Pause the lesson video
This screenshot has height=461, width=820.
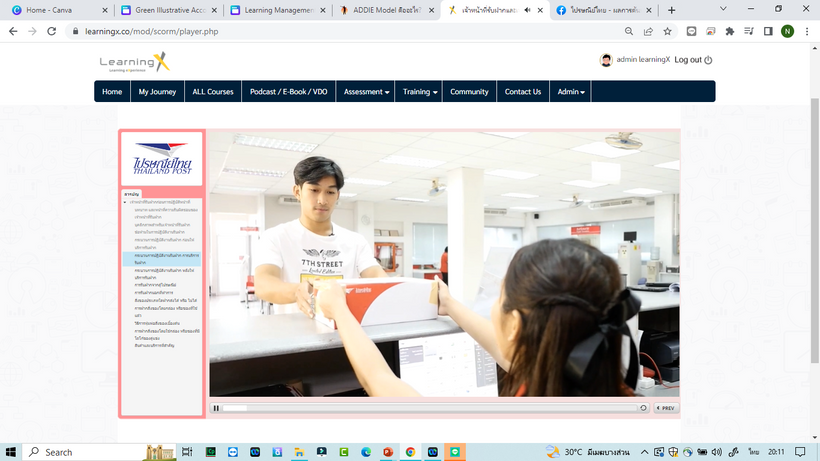(216, 408)
